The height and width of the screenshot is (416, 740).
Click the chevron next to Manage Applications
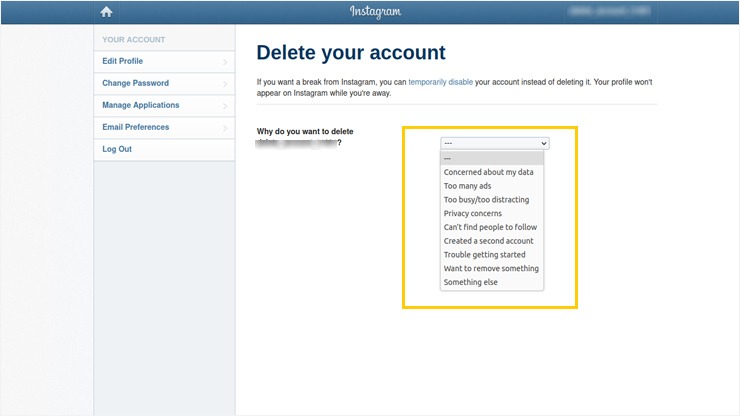225,106
